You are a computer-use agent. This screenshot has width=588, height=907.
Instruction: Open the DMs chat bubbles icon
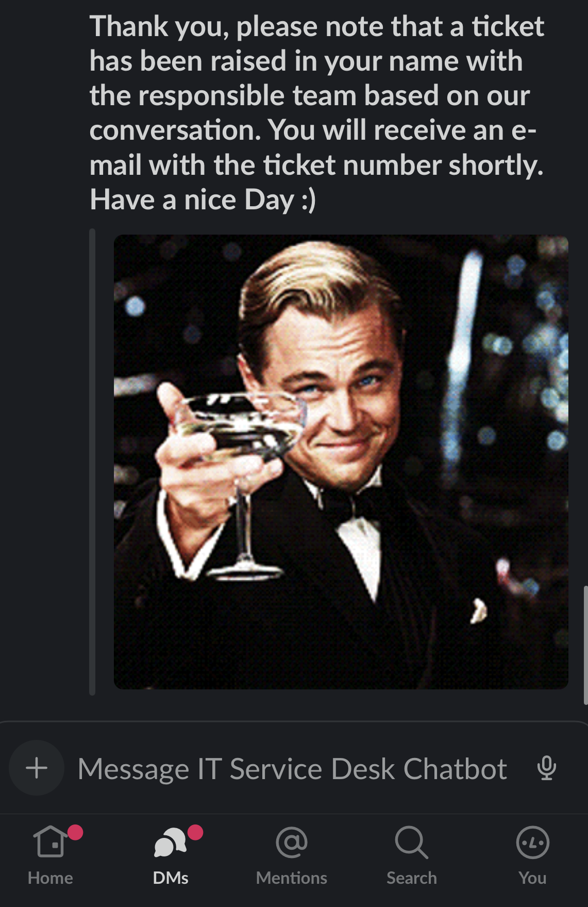pos(170,842)
